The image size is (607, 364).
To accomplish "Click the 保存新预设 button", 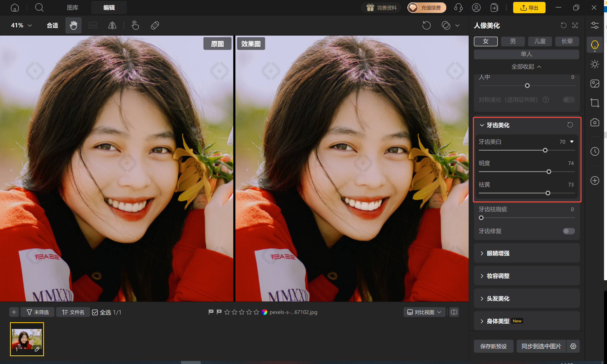I will point(493,346).
